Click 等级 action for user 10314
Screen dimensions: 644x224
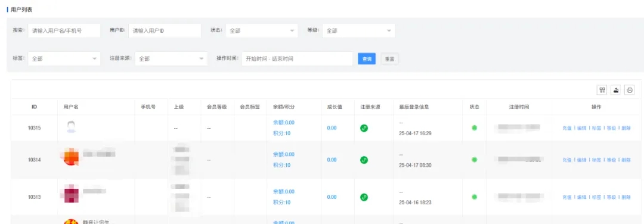(611, 160)
